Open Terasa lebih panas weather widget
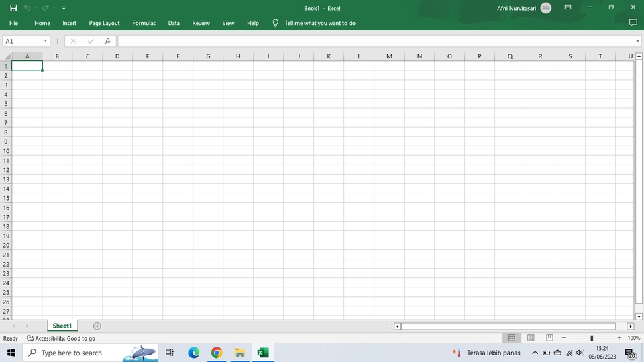 [486, 353]
